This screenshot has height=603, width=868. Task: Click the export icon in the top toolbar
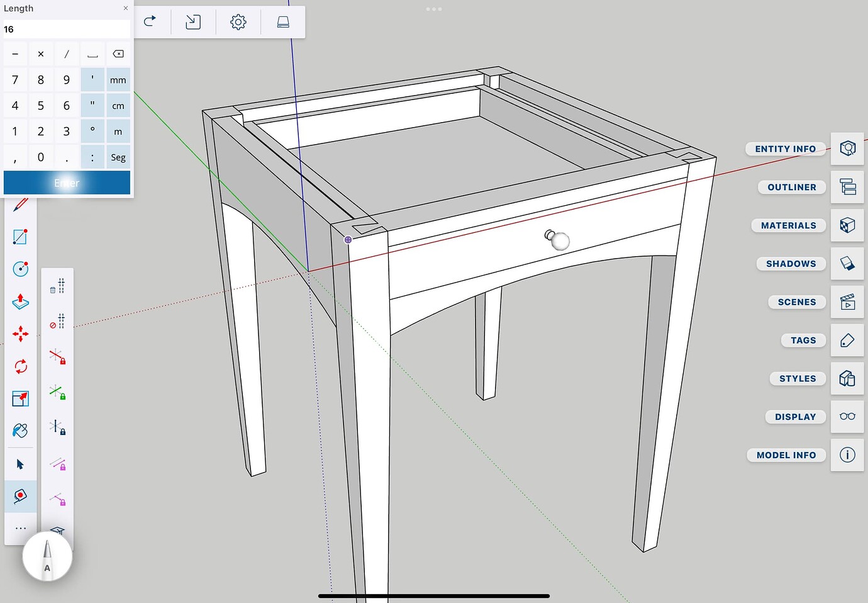(x=193, y=21)
